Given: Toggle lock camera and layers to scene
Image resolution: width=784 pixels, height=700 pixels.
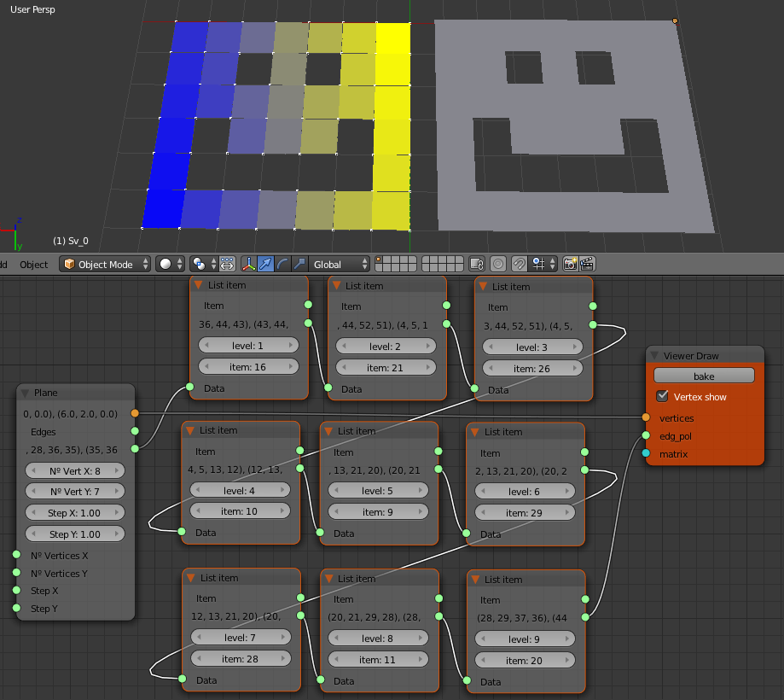Looking at the screenshot, I should tap(477, 264).
